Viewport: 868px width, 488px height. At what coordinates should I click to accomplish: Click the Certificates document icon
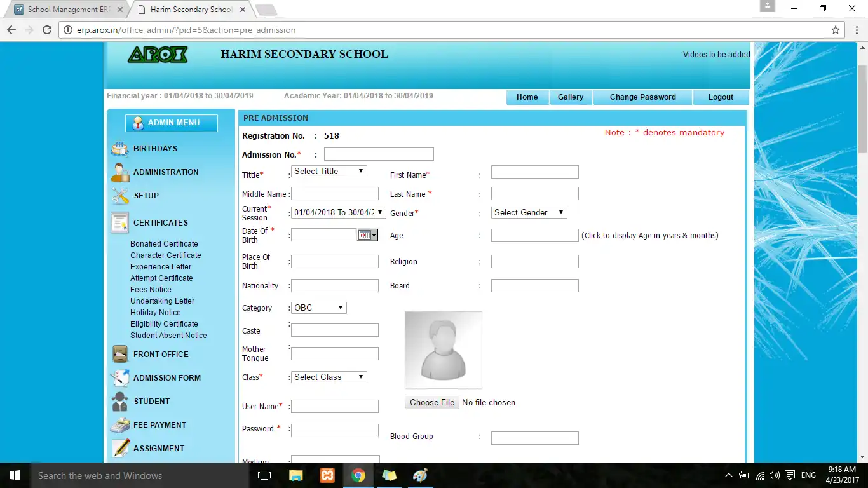120,222
